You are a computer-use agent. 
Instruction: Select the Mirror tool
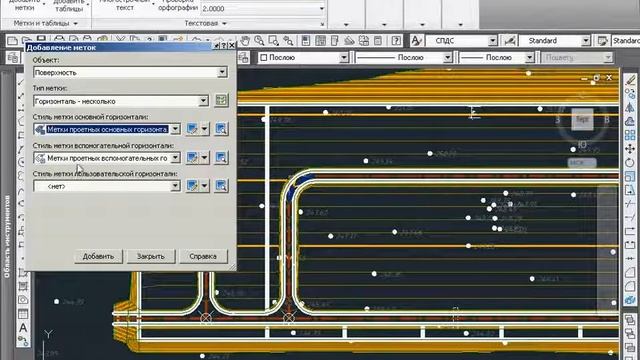(x=630, y=107)
